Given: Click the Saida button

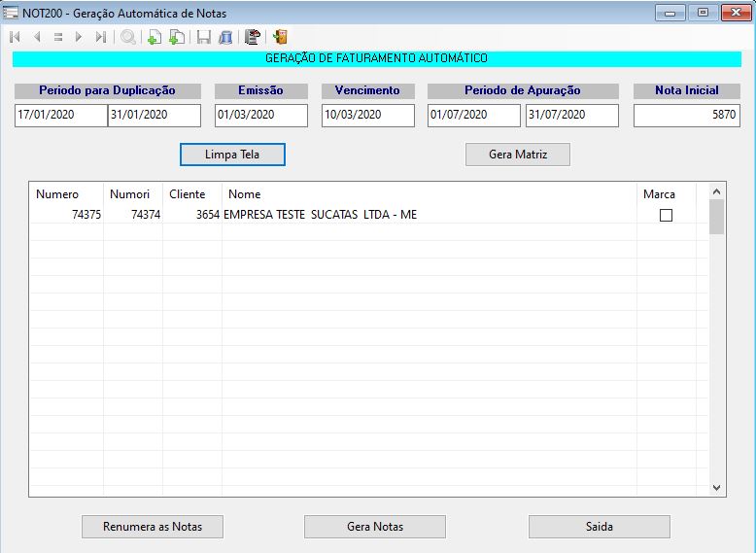Looking at the screenshot, I should [599, 527].
